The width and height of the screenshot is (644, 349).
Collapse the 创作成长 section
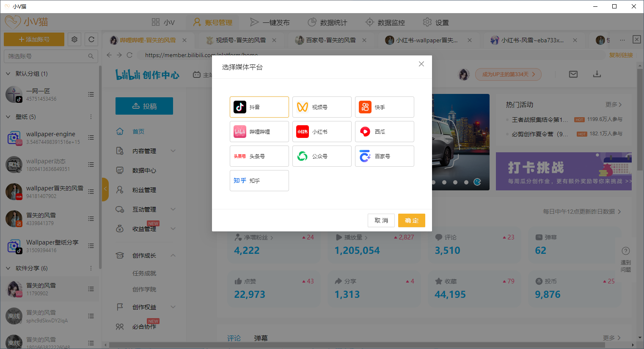click(173, 255)
